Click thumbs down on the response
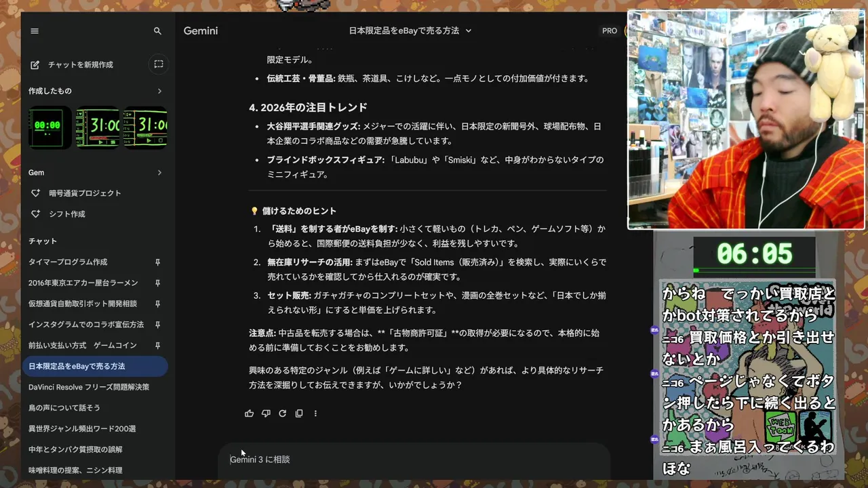The height and width of the screenshot is (488, 868). click(x=266, y=413)
